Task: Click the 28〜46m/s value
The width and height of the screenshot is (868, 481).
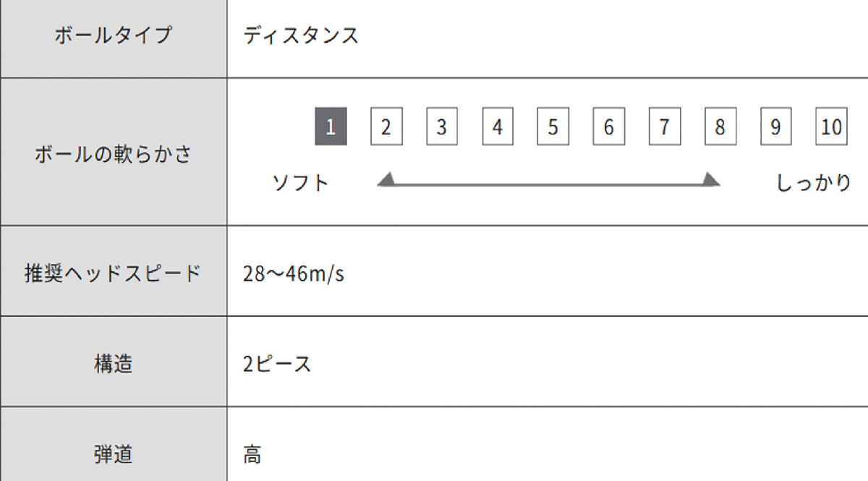Action: coord(294,275)
